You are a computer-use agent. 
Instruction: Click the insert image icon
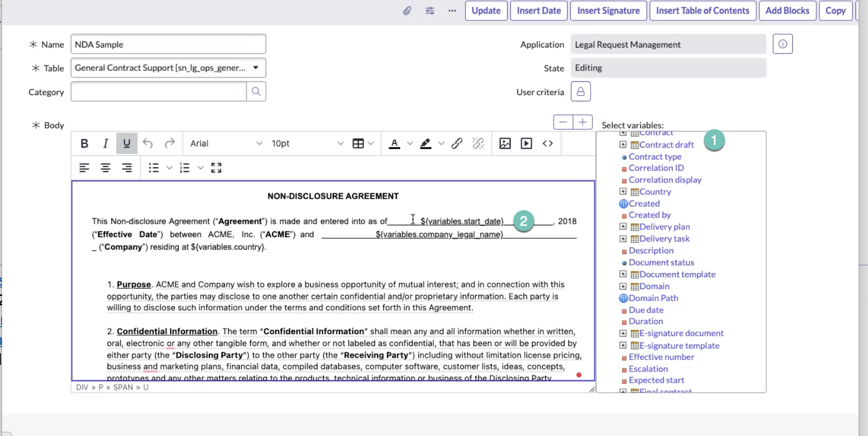pos(505,143)
